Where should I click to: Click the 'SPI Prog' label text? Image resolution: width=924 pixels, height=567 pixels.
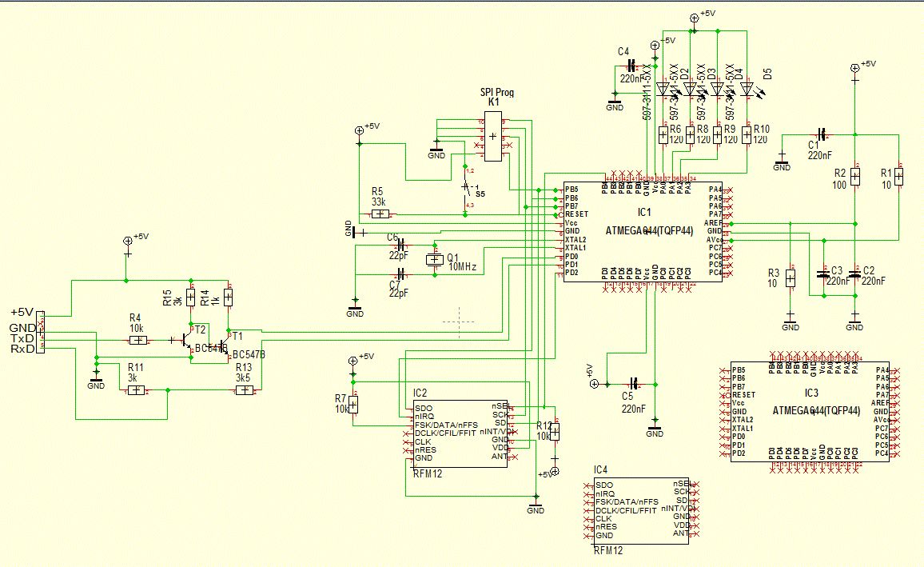496,92
